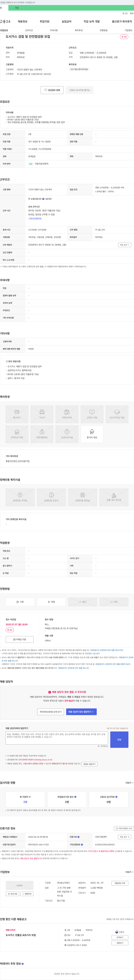Click the 자녀 학자금 지원 icon
This screenshot has height=980, width=134.
117,414
